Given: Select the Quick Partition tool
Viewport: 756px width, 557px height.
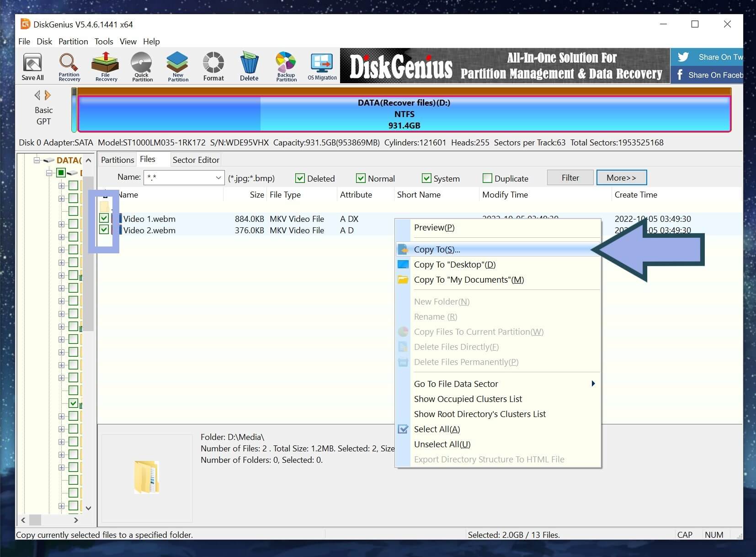Looking at the screenshot, I should click(x=142, y=67).
